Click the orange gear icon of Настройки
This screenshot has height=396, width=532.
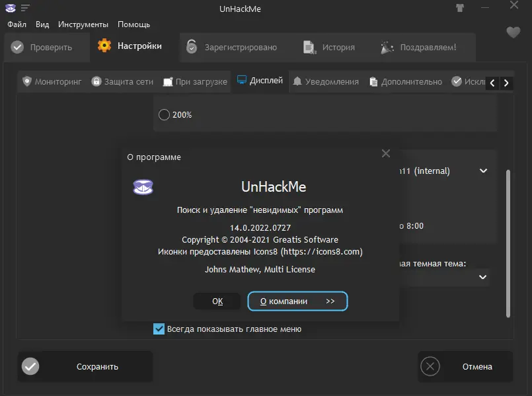coord(104,46)
